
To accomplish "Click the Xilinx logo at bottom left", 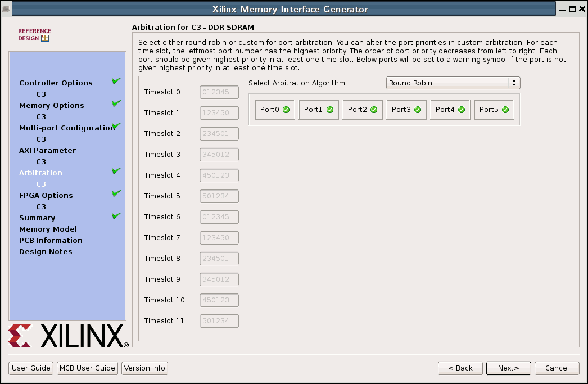I will 67,336.
